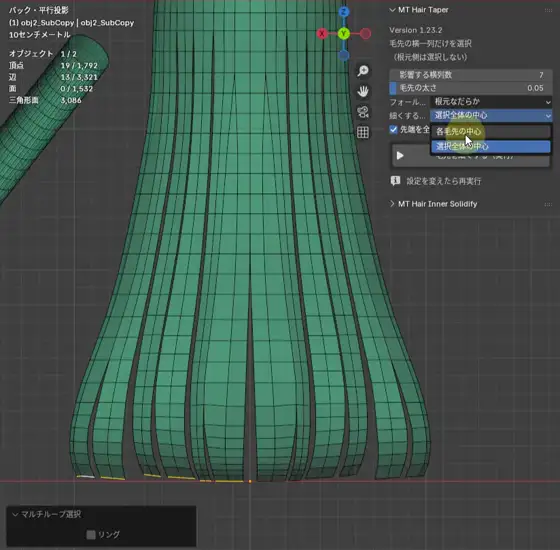Toggle the camera view icon
Viewport: 560px width, 550px height.
(x=363, y=112)
